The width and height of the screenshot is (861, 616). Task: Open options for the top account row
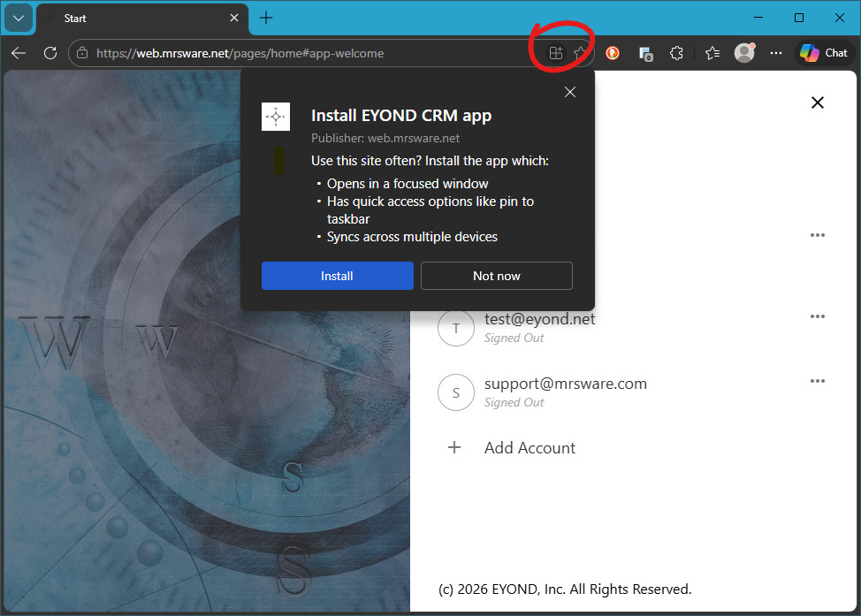click(x=817, y=235)
